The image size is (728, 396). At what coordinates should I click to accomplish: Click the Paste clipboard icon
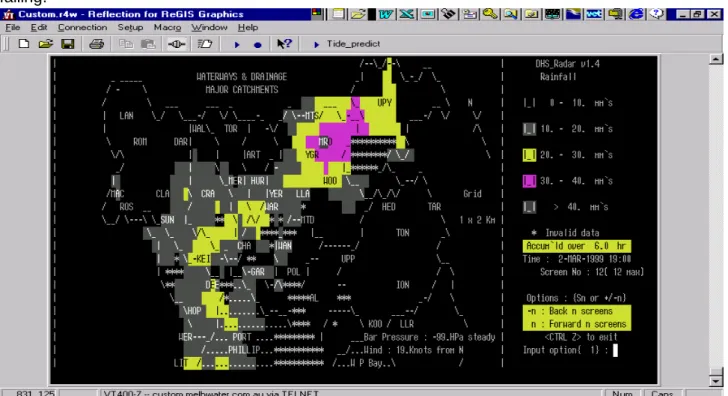coord(148,44)
